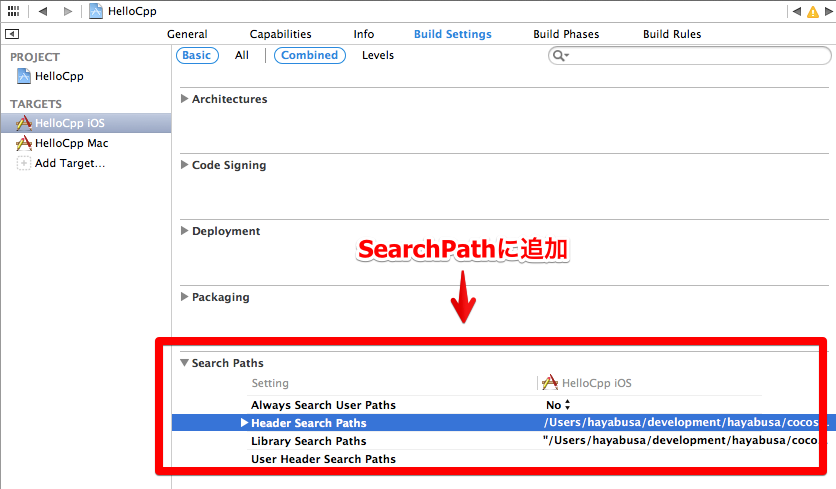Click Add Target...
The height and width of the screenshot is (489, 836).
click(x=70, y=163)
